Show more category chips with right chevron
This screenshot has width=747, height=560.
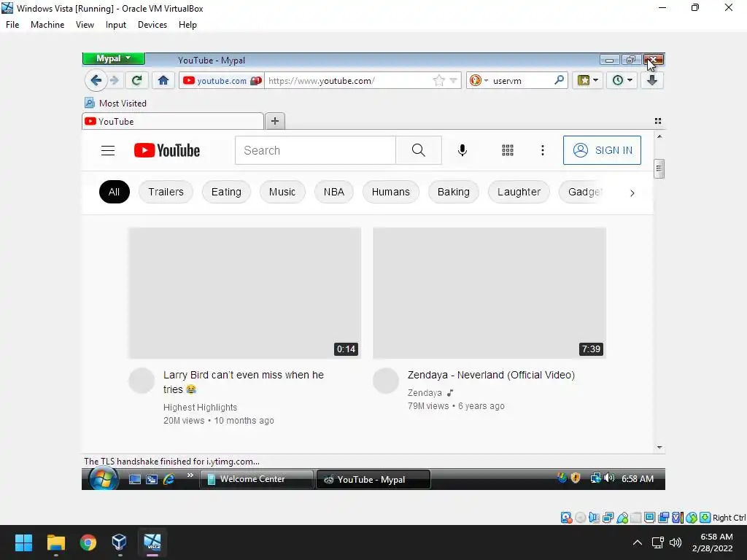point(632,192)
